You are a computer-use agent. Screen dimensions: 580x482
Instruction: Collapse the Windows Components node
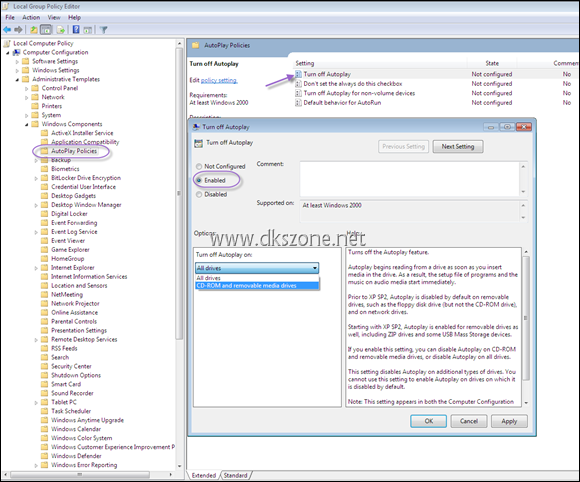click(27, 124)
